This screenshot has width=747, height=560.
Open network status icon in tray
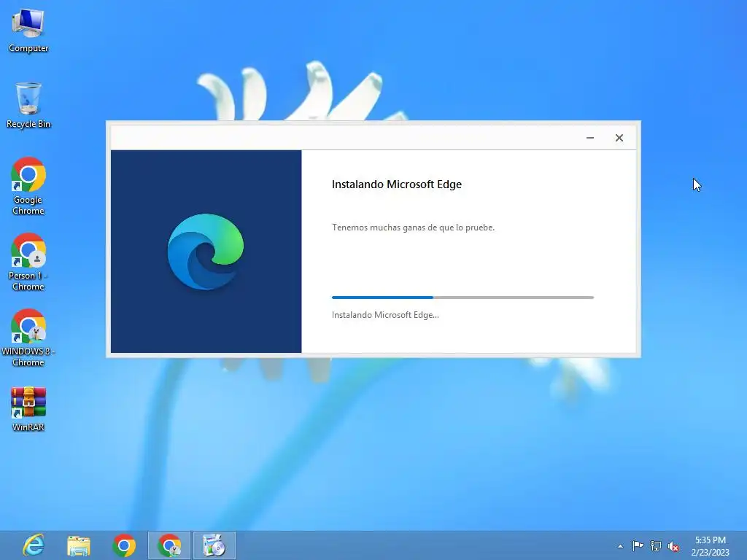pyautogui.click(x=656, y=545)
